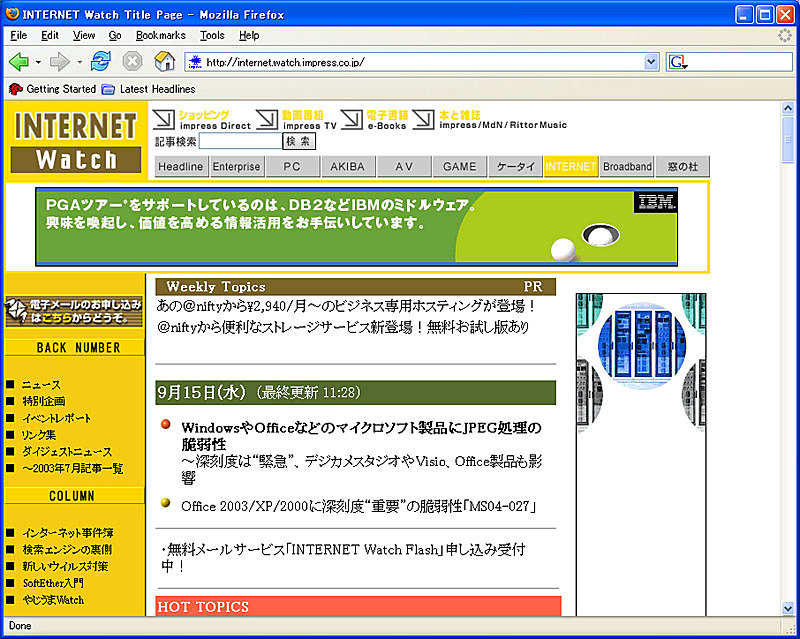
Task: Click the Back navigation arrow
Action: pos(19,62)
